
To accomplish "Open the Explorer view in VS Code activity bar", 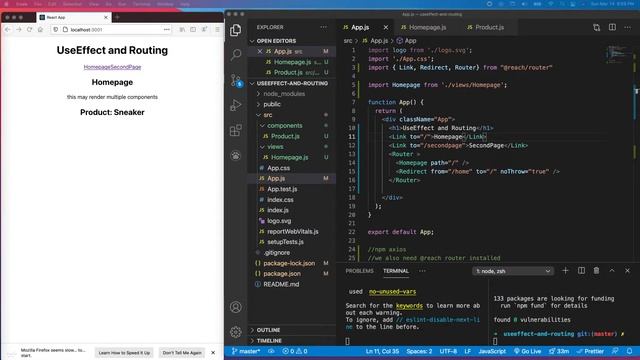I will click(x=236, y=30).
